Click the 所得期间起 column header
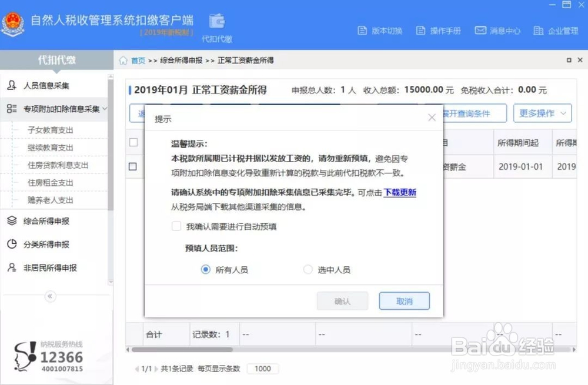 coord(522,142)
